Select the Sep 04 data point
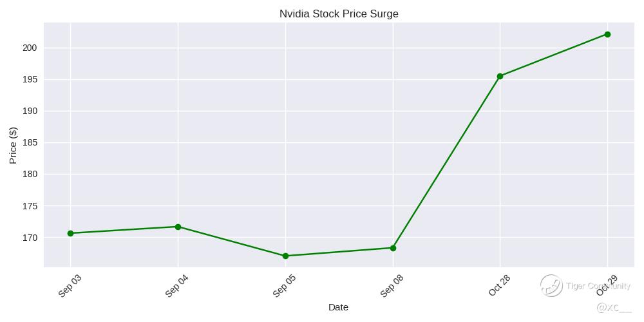Viewport: 644px width, 322px height. coord(178,227)
